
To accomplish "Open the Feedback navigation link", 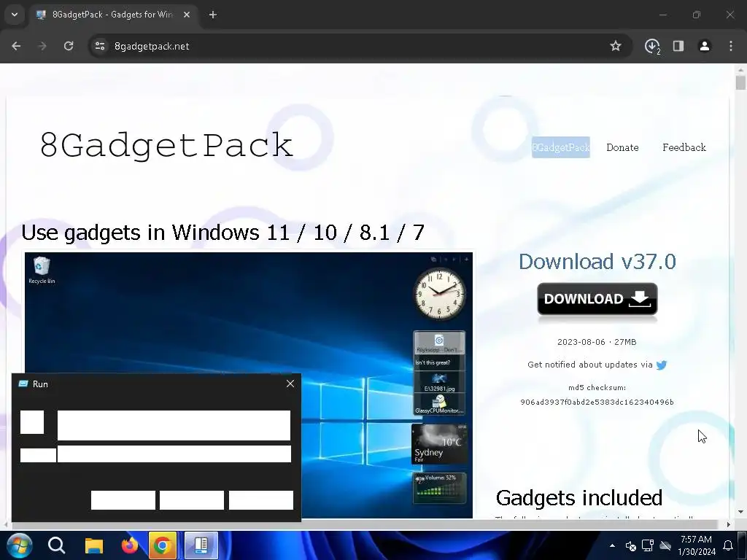I will coord(684,147).
